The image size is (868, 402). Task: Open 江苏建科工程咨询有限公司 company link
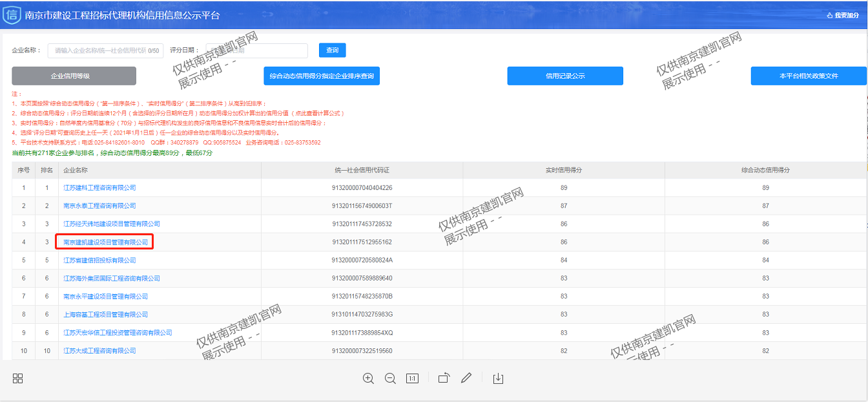(99, 187)
